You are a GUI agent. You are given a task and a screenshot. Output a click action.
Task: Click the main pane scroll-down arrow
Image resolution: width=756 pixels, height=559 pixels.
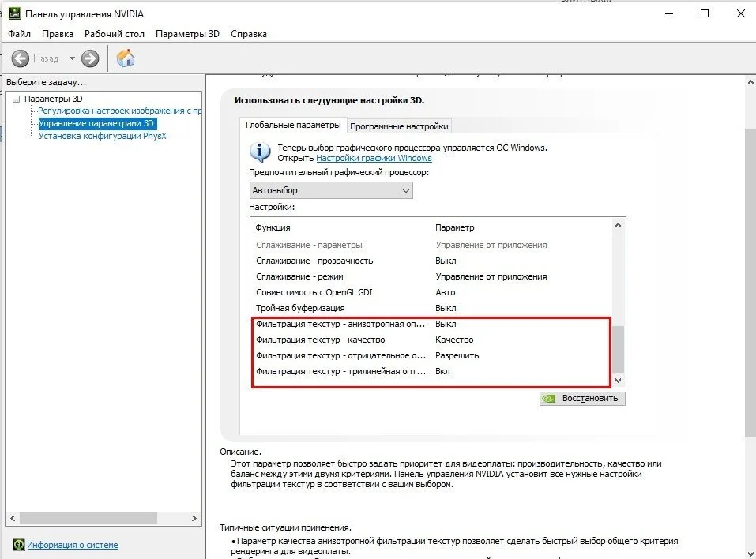click(x=750, y=553)
